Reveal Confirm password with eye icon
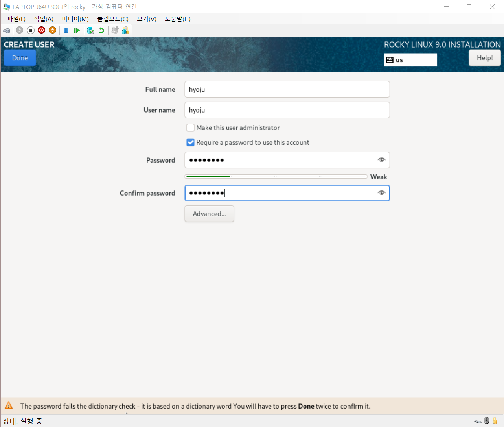The height and width of the screenshot is (427, 504). click(381, 193)
